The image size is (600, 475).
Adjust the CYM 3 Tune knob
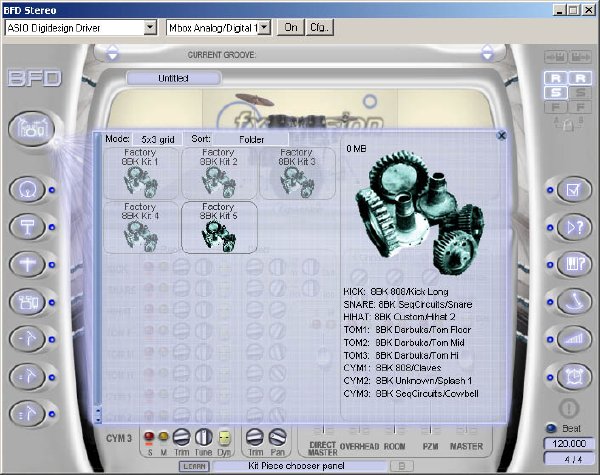pyautogui.click(x=204, y=437)
